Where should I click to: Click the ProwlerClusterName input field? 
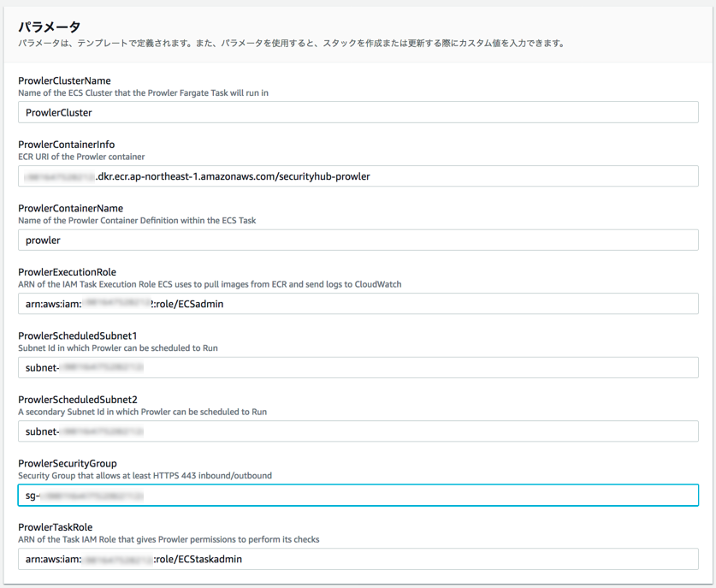358,112
